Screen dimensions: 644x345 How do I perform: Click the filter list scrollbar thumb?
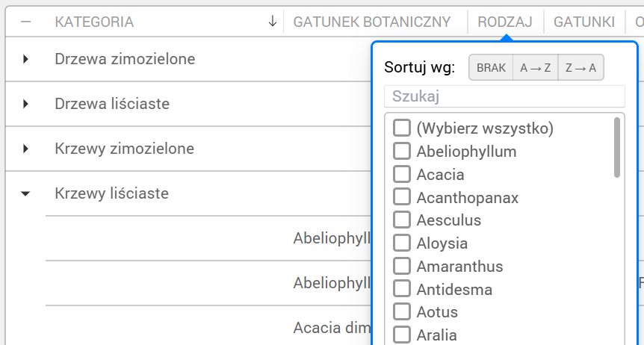coord(617,147)
